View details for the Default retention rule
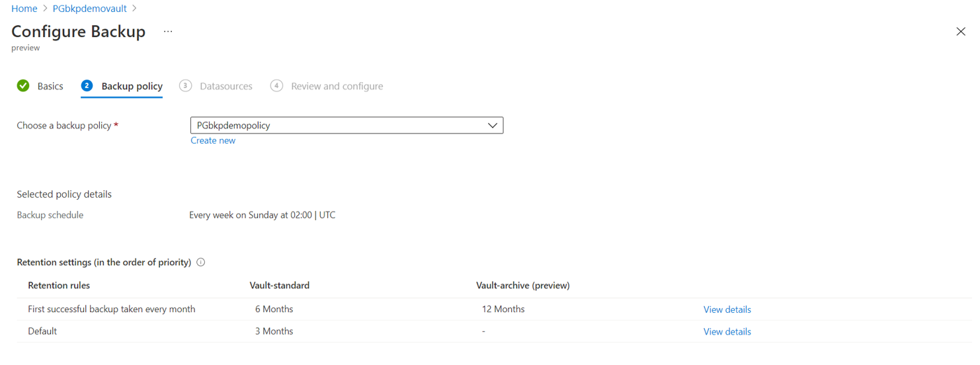980x365 pixels. (x=727, y=332)
